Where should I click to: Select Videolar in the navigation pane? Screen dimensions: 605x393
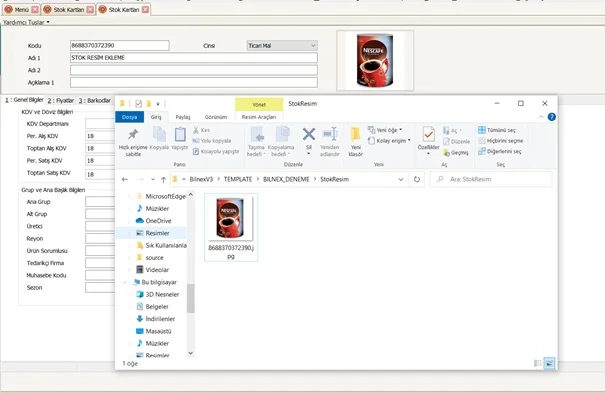157,270
